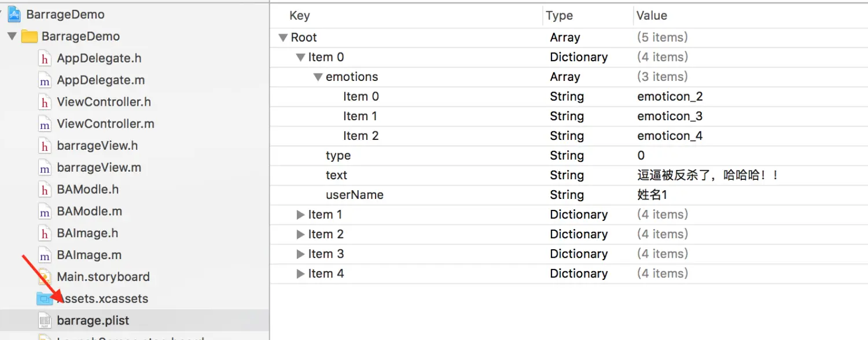Collapse the Root array row

[x=283, y=38]
